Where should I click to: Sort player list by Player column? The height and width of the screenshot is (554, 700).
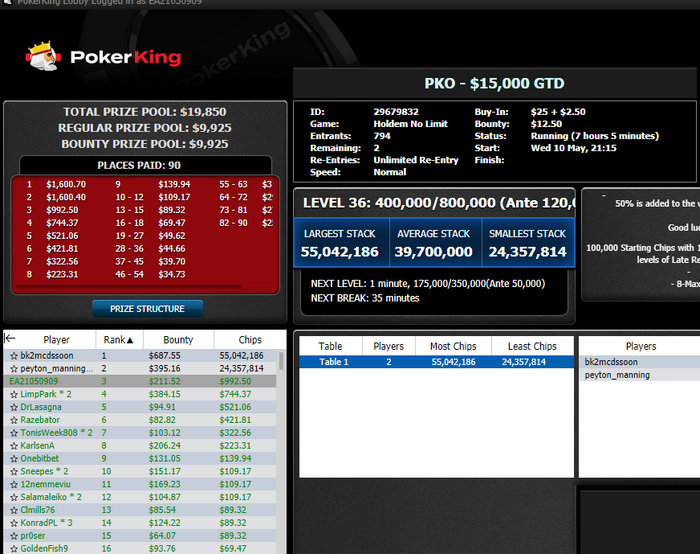(56, 340)
